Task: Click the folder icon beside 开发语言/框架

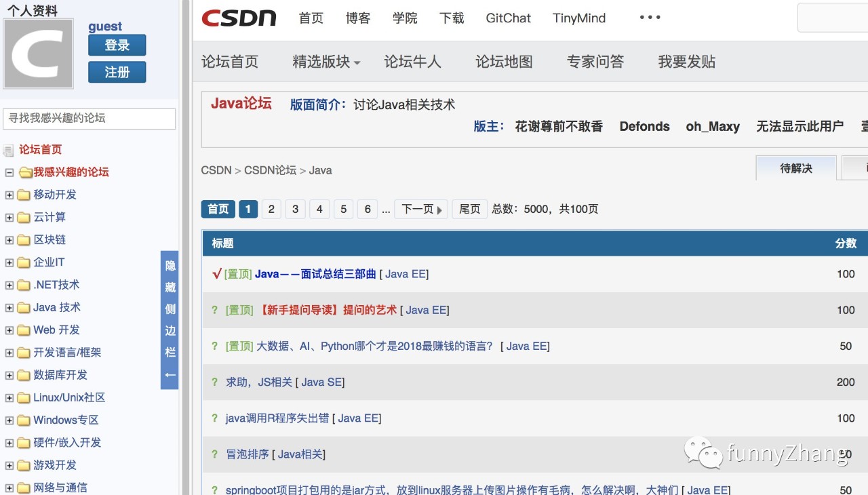Action: [x=24, y=353]
